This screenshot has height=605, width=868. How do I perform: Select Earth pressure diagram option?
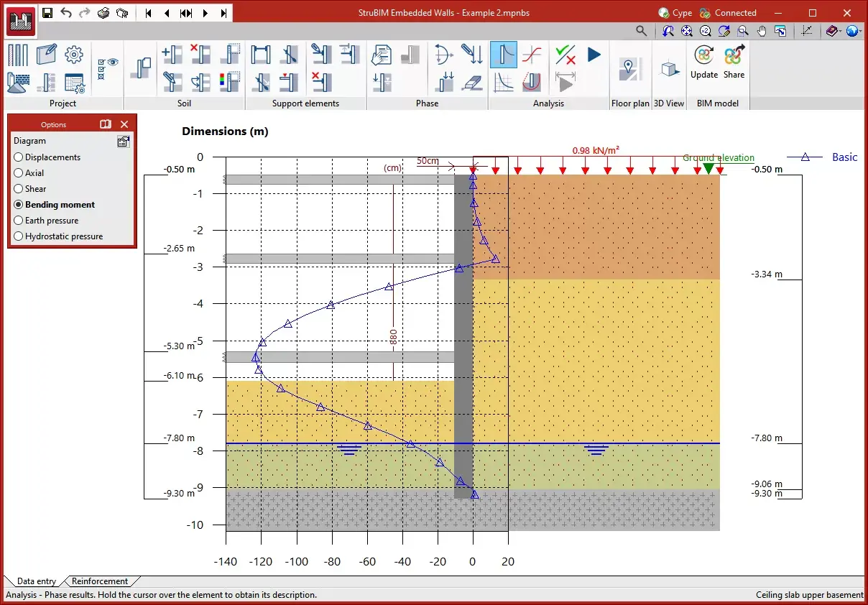(x=46, y=221)
